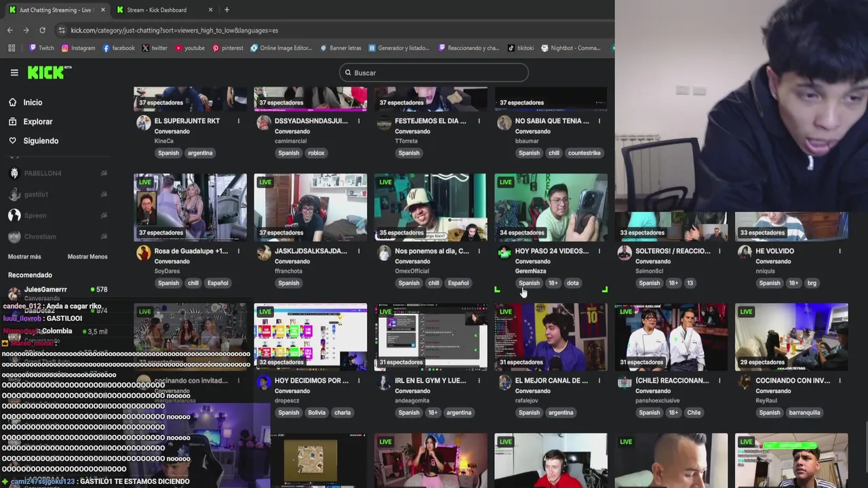
Task: Open Instagram bookmark
Action: 78,48
